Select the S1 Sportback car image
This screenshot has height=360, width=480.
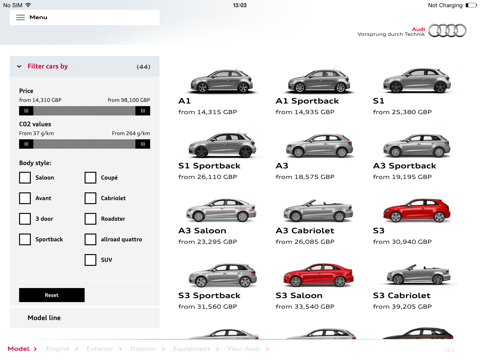222,145
